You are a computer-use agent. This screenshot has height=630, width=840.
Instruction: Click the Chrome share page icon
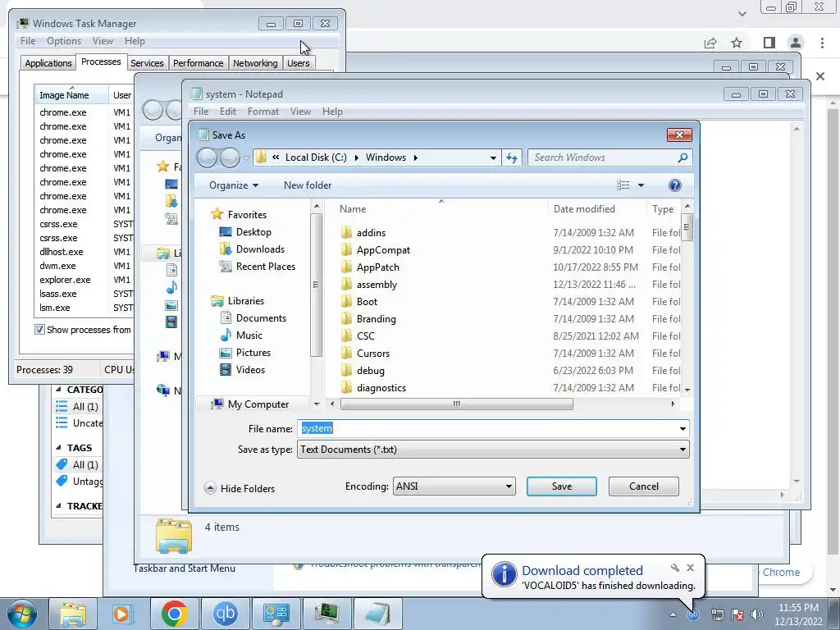click(x=710, y=43)
